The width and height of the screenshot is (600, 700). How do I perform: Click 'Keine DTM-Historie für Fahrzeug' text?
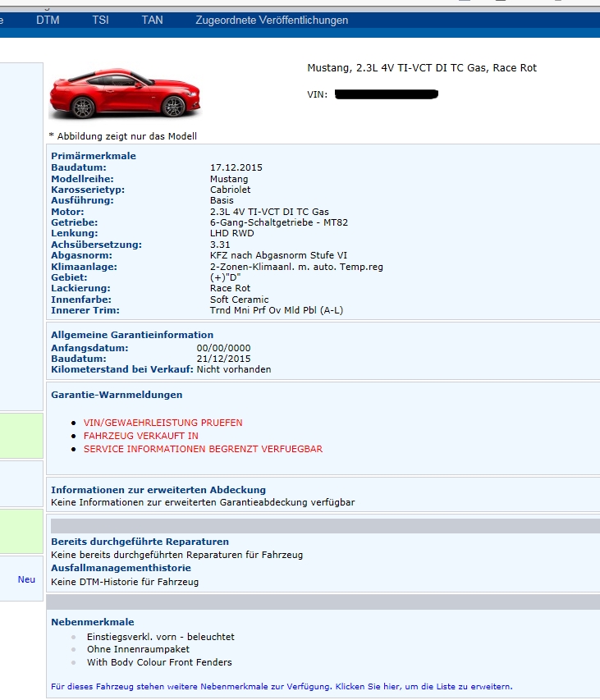125,582
